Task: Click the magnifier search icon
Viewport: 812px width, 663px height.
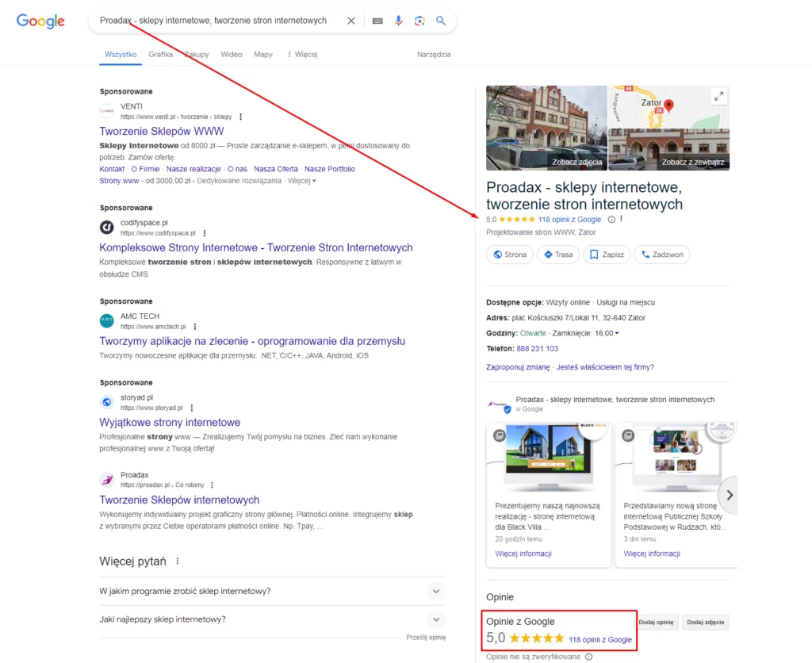Action: pos(441,21)
